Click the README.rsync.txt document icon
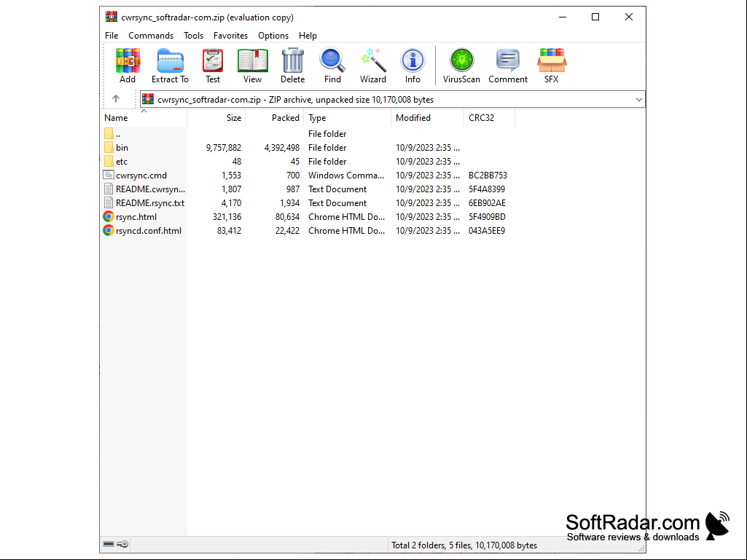Image resolution: width=747 pixels, height=560 pixels. (109, 203)
